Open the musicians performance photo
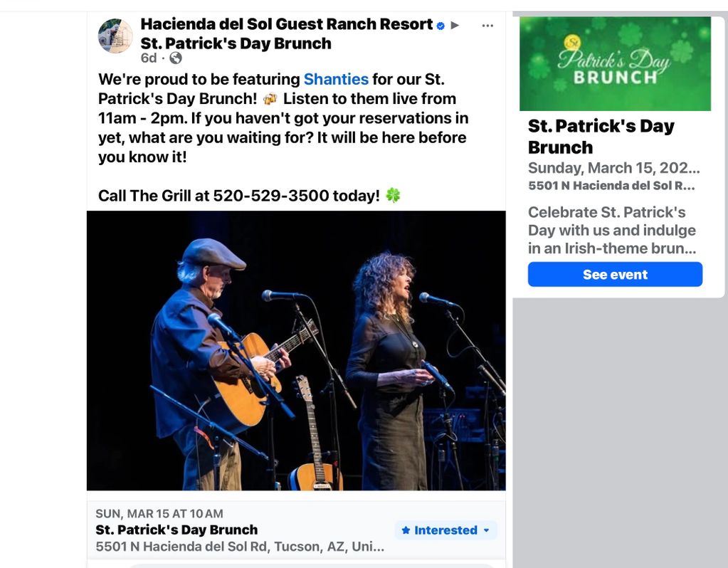Screen dimensions: 728x568 [x=296, y=351]
